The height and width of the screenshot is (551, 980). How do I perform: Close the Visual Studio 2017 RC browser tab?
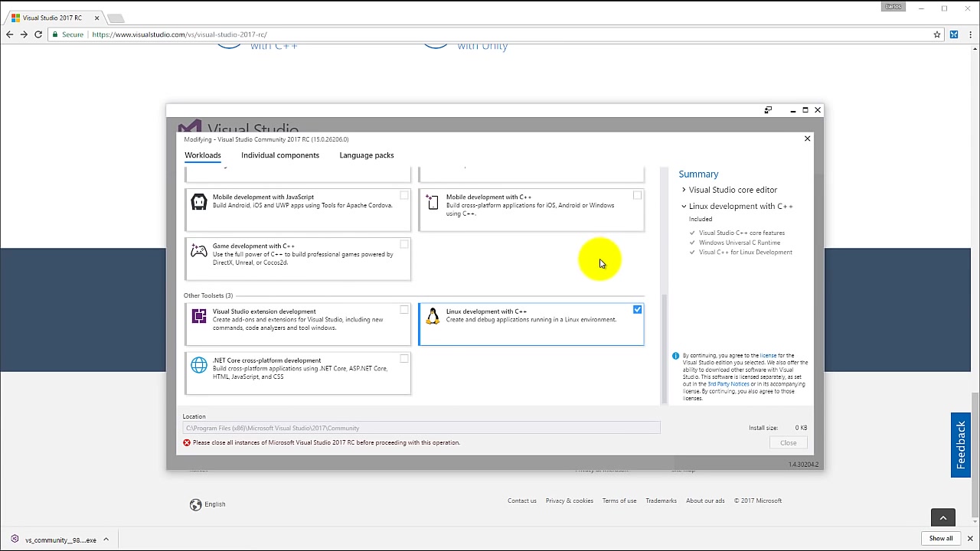click(97, 18)
